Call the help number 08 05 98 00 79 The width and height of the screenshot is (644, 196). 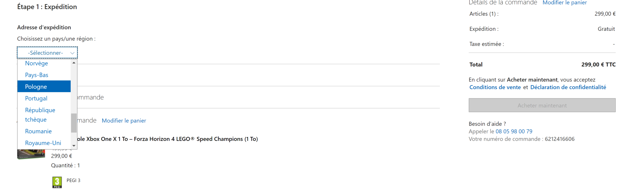pos(514,131)
